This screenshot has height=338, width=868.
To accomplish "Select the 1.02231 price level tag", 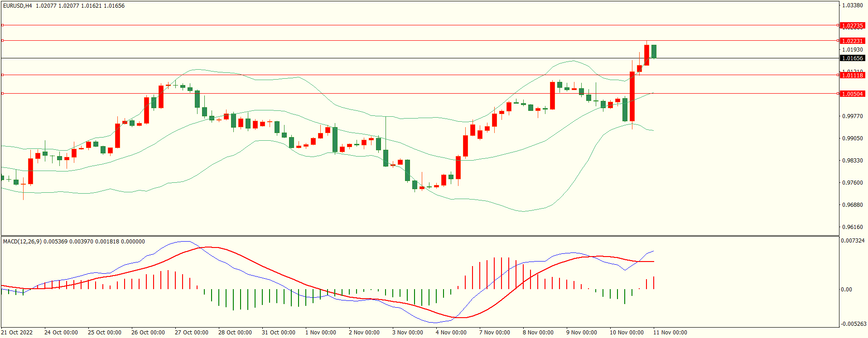I will tap(852, 41).
